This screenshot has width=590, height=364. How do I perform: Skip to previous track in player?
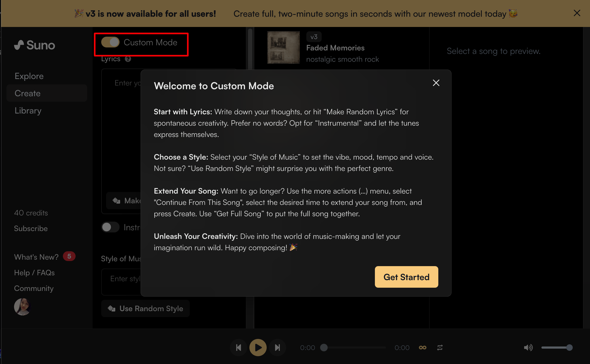pos(239,348)
